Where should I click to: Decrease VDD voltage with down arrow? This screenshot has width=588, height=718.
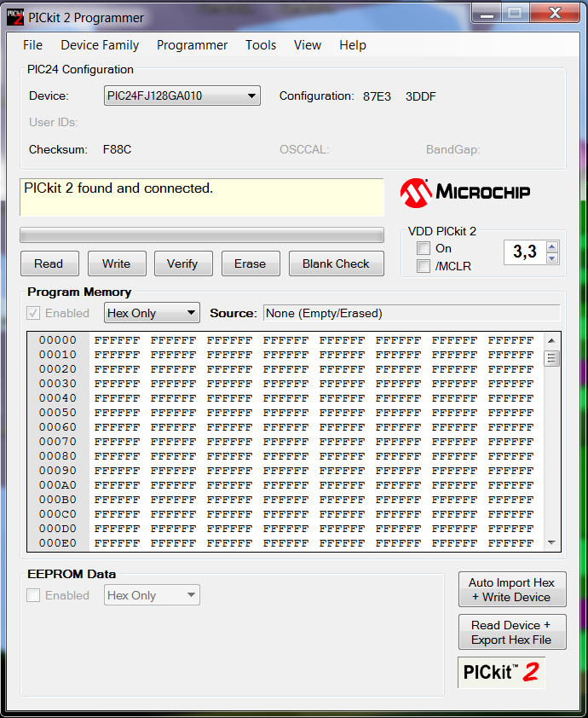pyautogui.click(x=552, y=258)
